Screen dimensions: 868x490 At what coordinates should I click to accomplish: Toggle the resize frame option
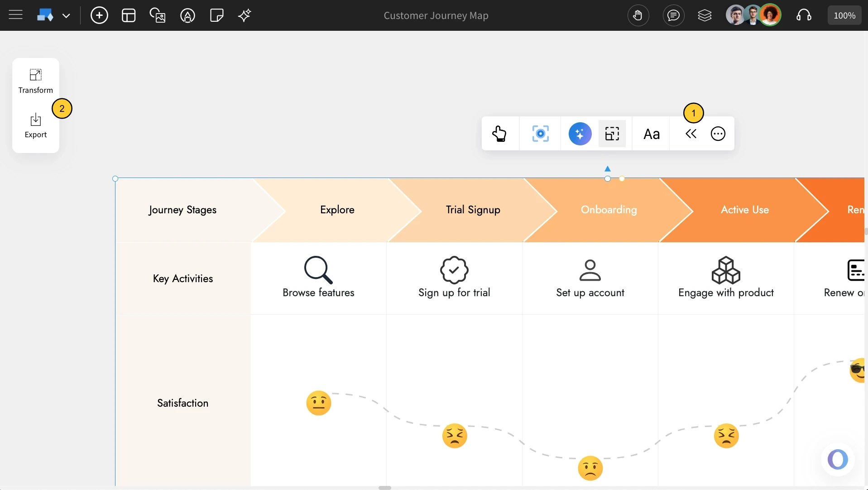click(612, 134)
